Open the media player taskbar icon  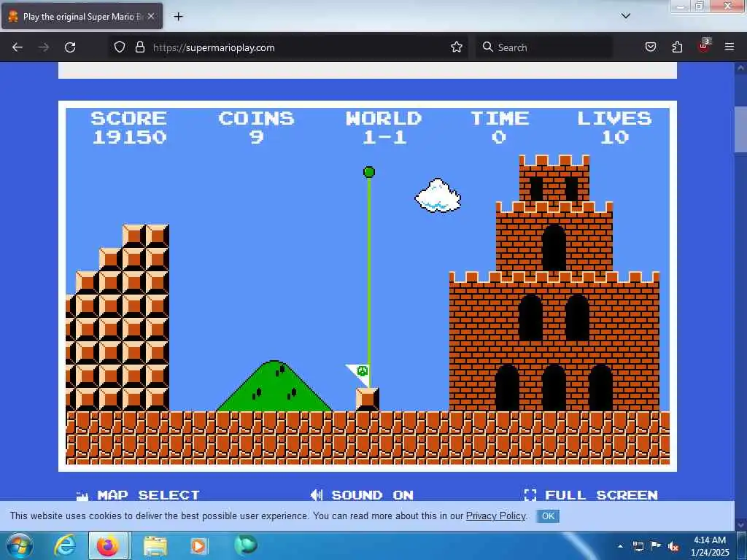(198, 545)
